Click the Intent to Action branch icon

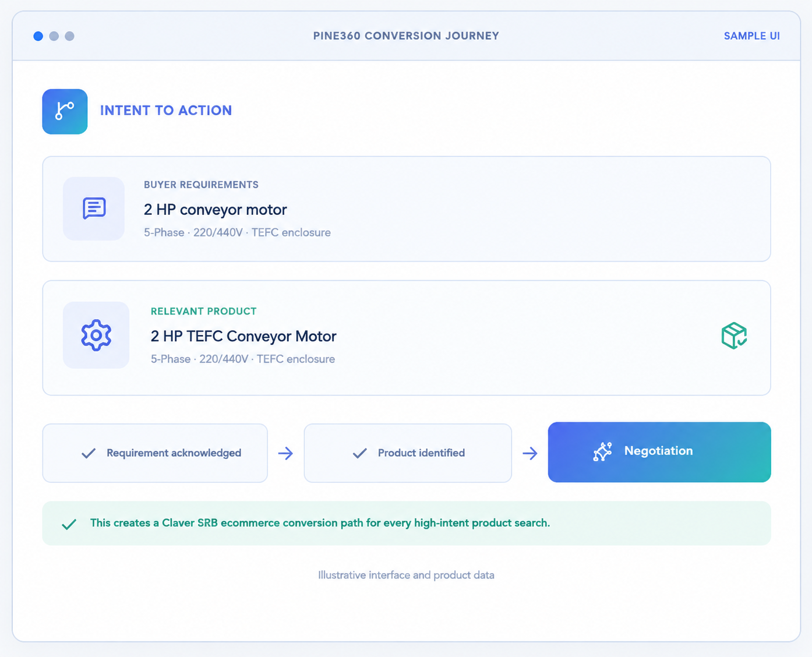tap(65, 111)
